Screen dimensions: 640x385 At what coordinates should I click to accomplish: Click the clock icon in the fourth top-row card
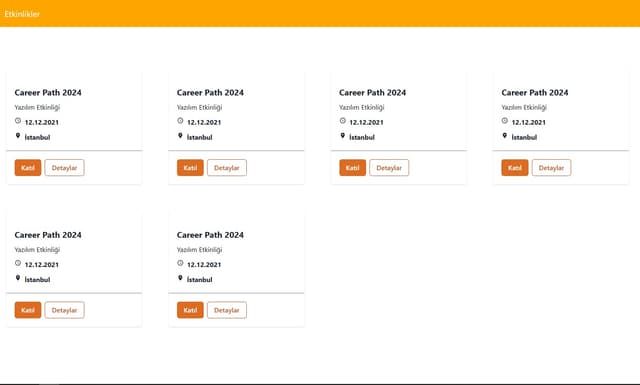click(504, 121)
